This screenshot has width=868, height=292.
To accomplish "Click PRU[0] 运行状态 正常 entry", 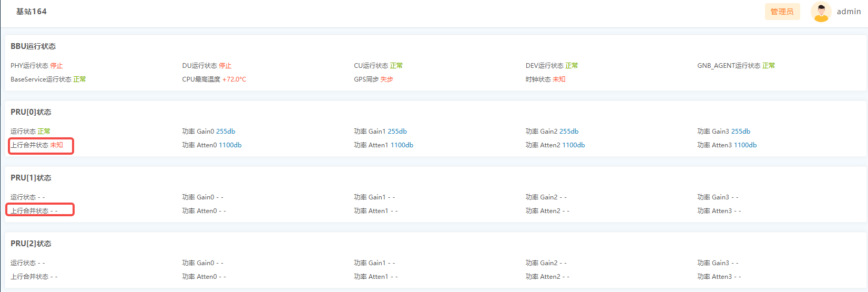I will (x=30, y=132).
